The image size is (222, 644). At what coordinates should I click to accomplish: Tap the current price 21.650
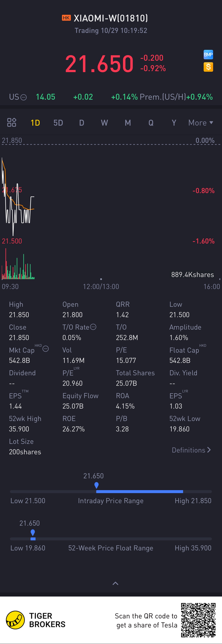tap(99, 63)
